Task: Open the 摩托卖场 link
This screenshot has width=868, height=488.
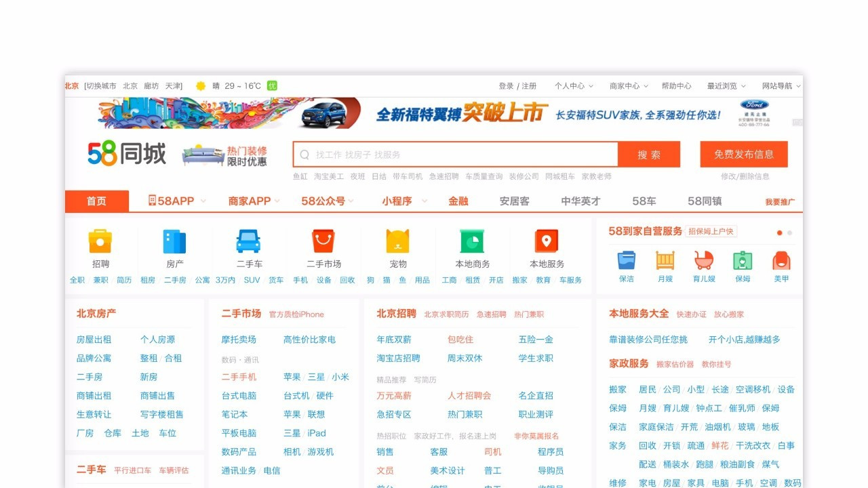Action: point(239,340)
